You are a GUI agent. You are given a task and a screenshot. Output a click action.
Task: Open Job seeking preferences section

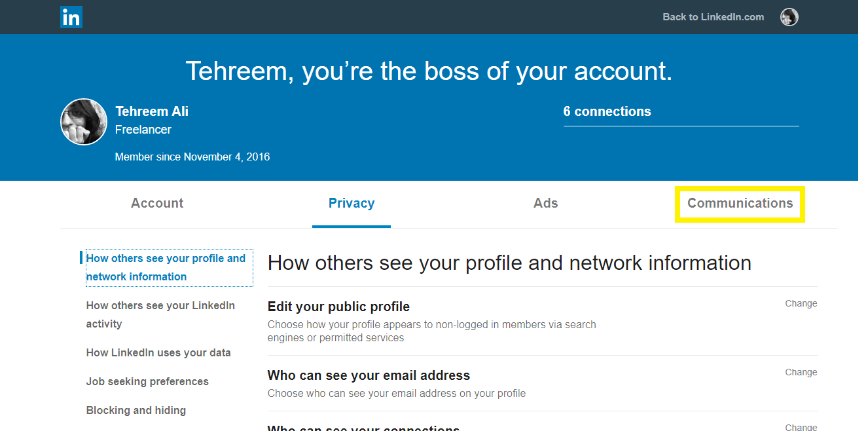pos(147,381)
